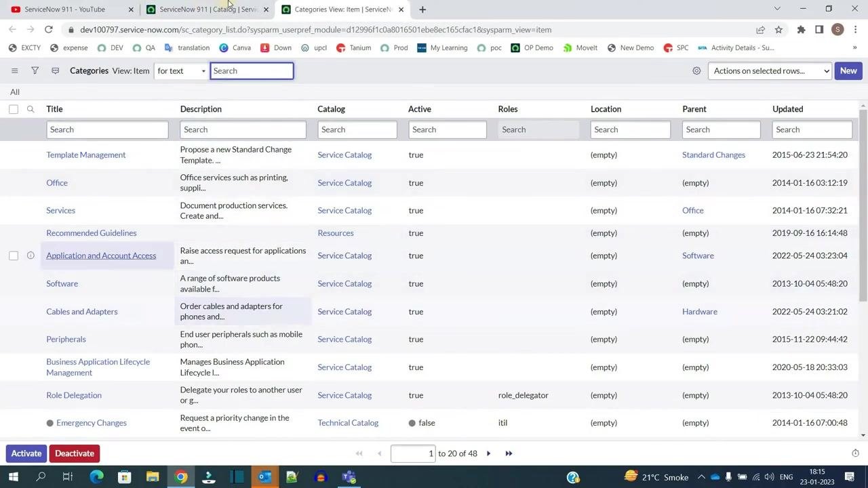Go to the next page arrow

488,453
